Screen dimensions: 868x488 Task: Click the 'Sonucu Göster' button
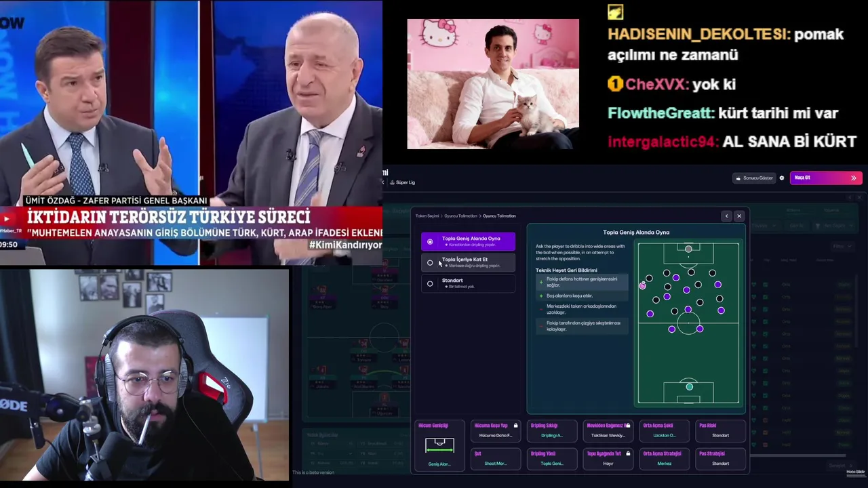754,178
